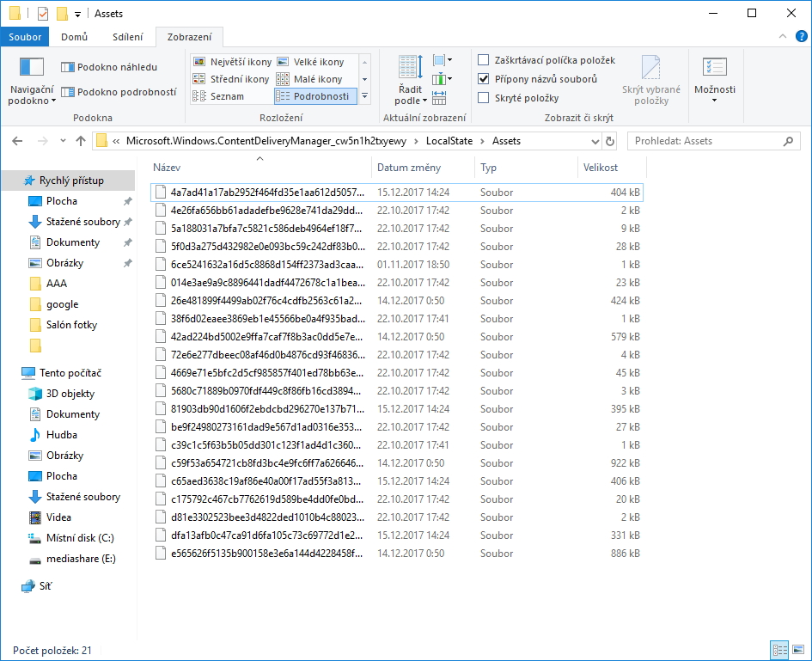Screen dimensions: 812x661
Task: Click file icon of 6ce5241632a16d5c8868d154ff2373ad3caa...
Action: [161, 264]
